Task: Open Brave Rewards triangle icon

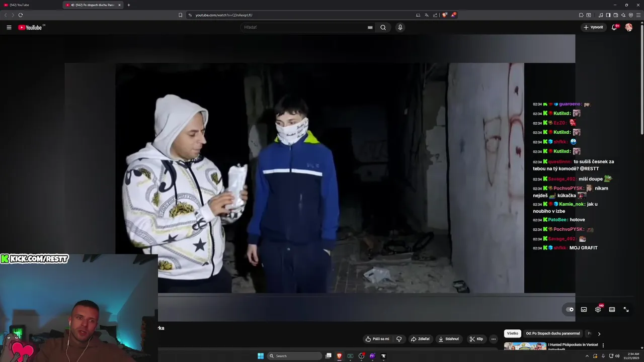Action: [453, 15]
